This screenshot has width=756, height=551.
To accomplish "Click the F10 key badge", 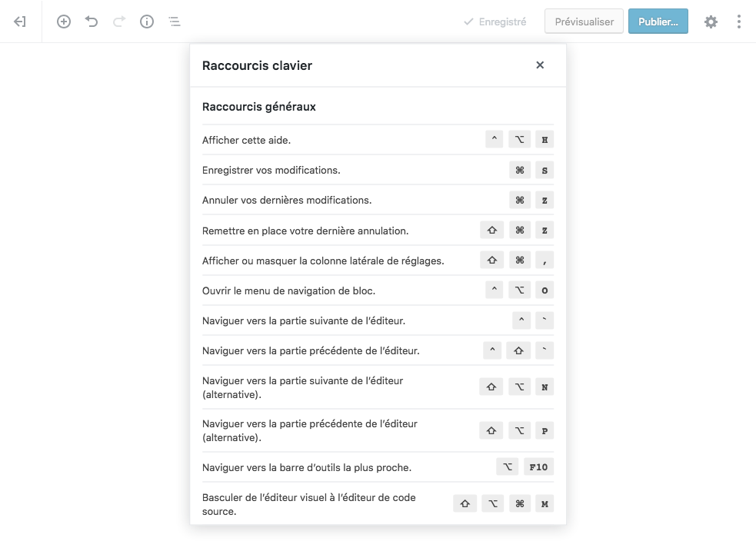I will coord(538,466).
